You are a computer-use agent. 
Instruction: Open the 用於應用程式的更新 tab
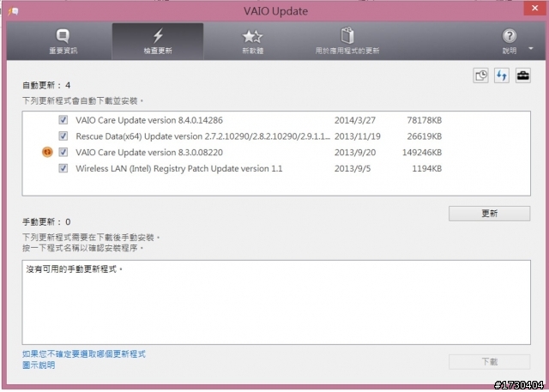(347, 41)
